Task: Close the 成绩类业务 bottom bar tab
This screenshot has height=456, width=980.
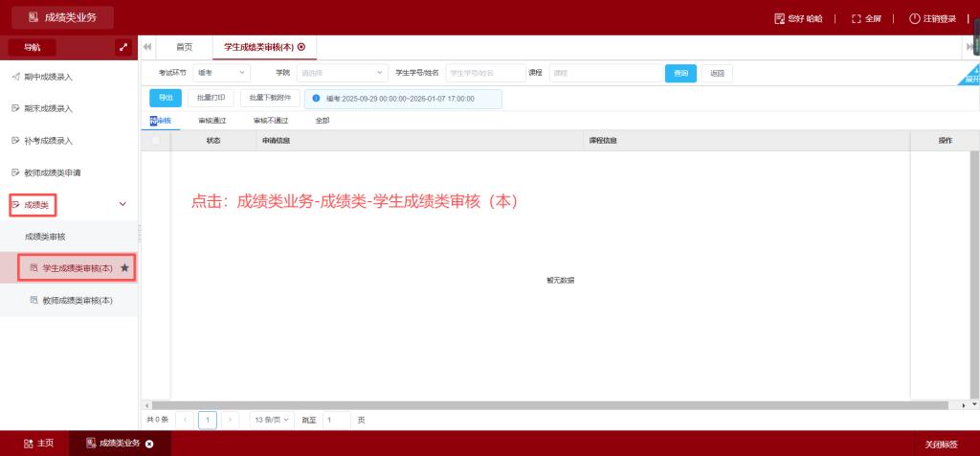Action: click(149, 444)
